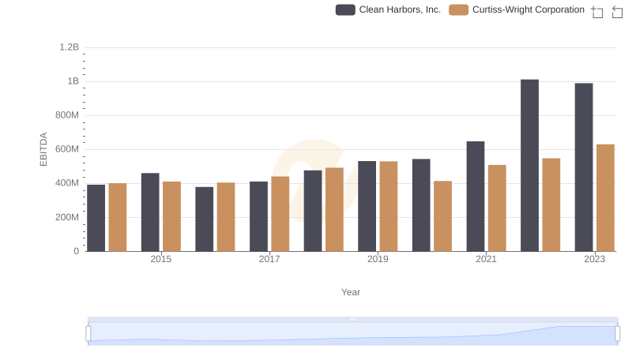Click the Curtiss-Wright bar for 2015
Viewport: 632px width, 364px height.
pos(171,216)
